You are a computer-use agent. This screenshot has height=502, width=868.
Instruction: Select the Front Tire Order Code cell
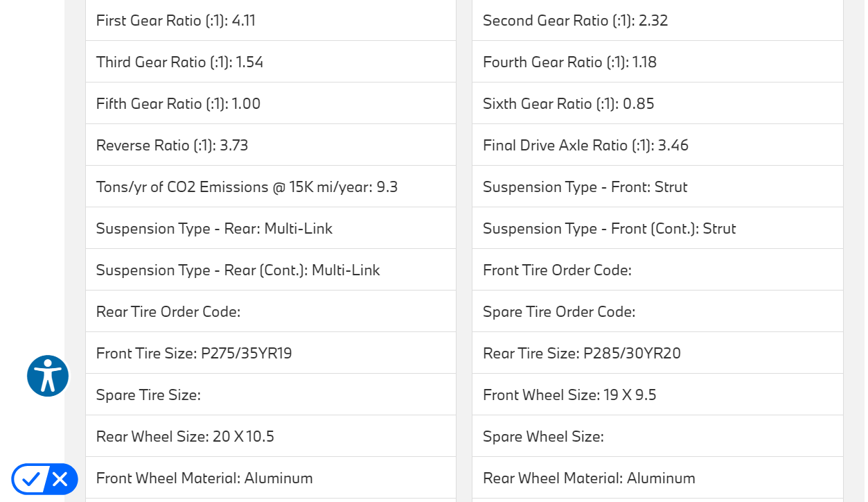[x=557, y=270]
